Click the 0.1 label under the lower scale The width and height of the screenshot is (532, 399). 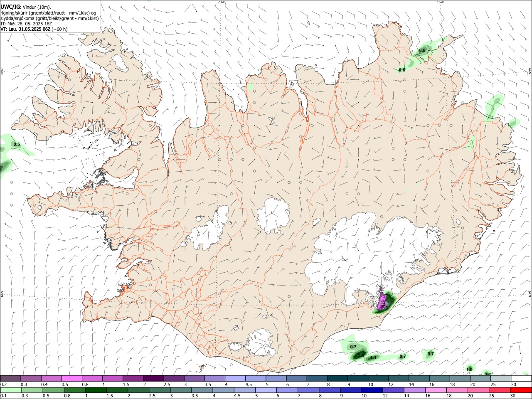click(x=4, y=396)
